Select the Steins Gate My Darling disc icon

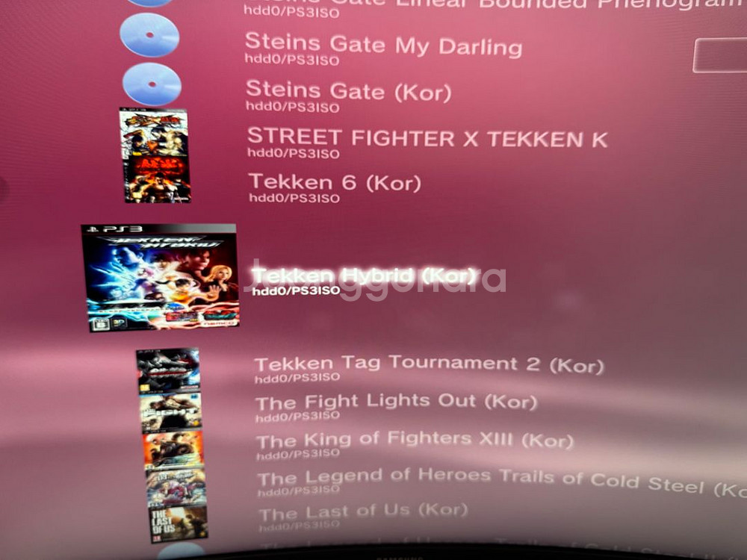(149, 35)
